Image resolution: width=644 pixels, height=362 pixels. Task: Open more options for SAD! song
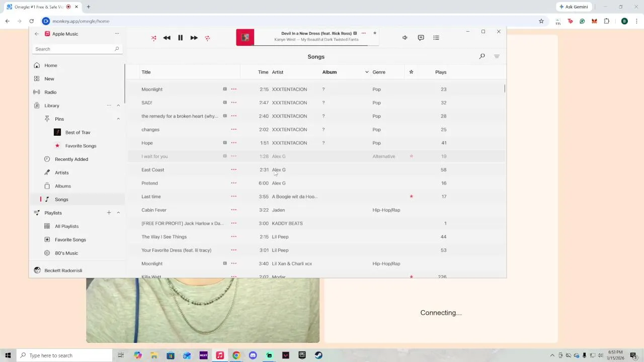[233, 103]
